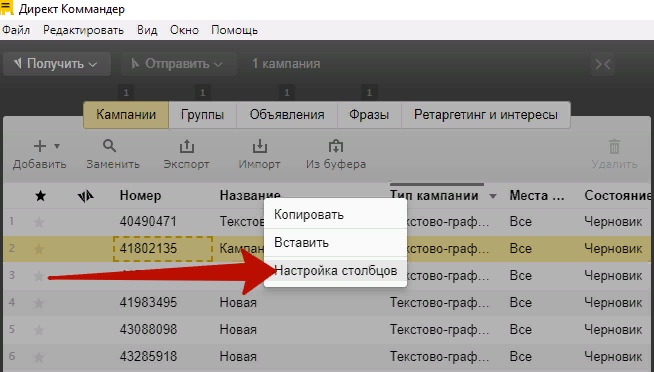Click the Импорт download icon
The image size is (654, 372).
tap(259, 146)
